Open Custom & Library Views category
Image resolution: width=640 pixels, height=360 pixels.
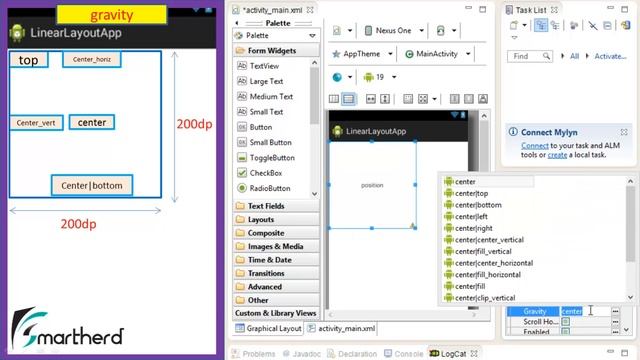[276, 313]
